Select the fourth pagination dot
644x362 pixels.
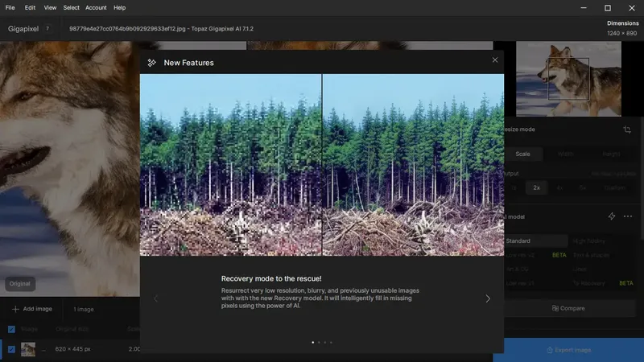point(331,343)
